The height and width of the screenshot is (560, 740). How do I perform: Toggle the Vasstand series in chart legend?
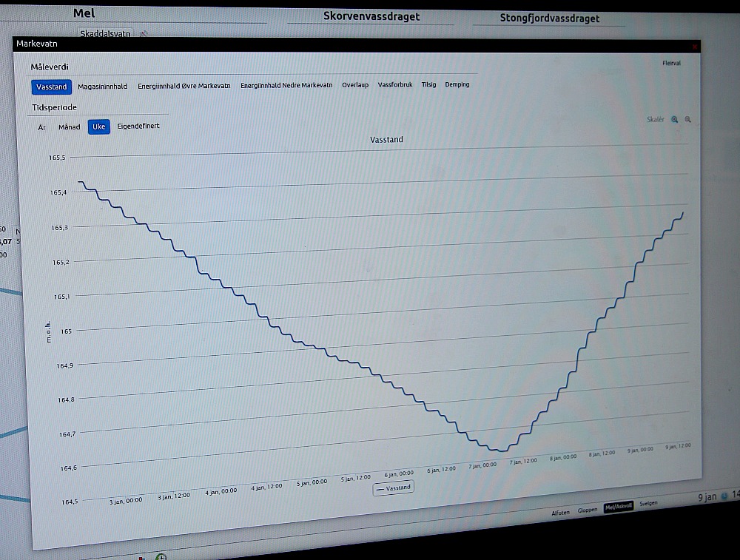click(x=394, y=488)
